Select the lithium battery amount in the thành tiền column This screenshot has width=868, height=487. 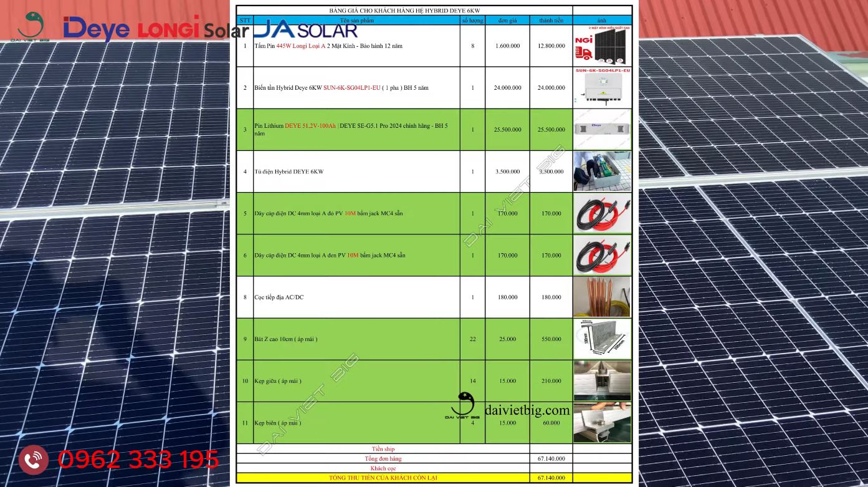551,130
